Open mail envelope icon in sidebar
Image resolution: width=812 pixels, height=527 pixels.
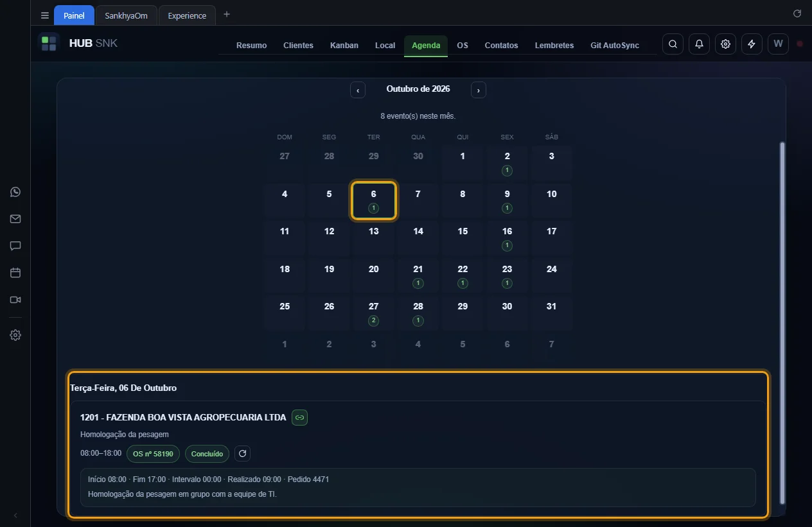tap(15, 219)
